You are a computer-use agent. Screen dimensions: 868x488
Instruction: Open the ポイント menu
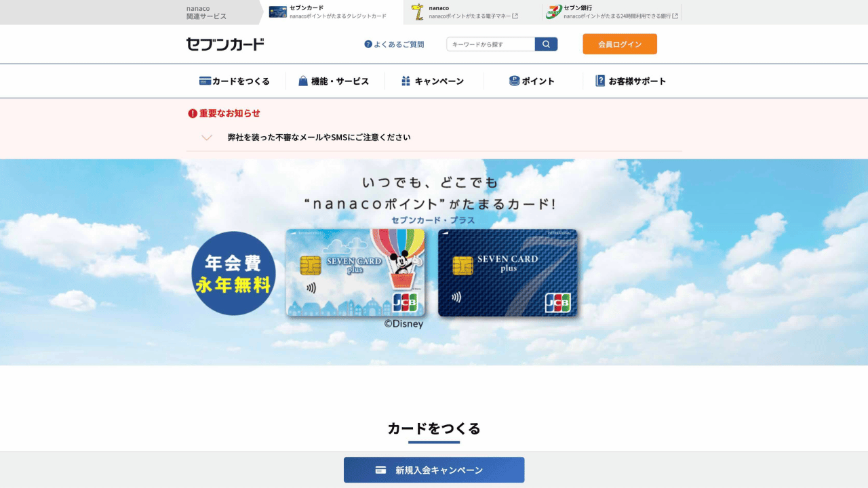[x=532, y=81]
